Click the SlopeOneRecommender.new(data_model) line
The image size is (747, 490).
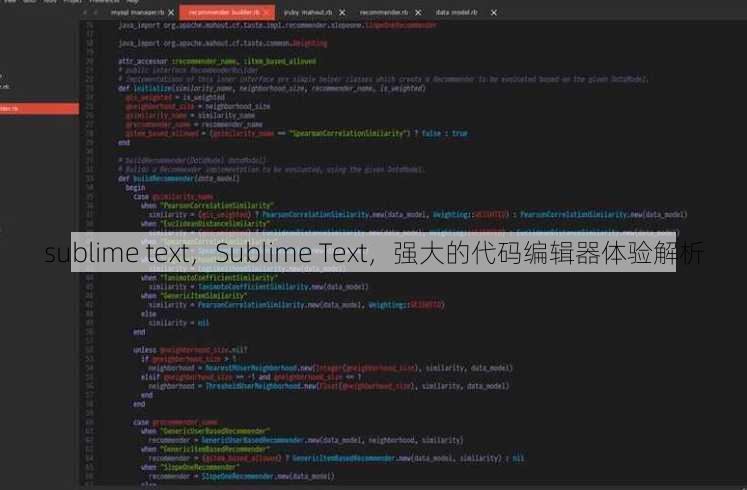[241, 476]
